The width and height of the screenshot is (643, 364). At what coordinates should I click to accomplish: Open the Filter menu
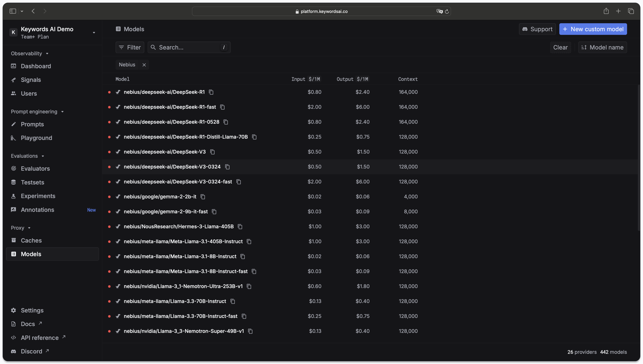[130, 47]
